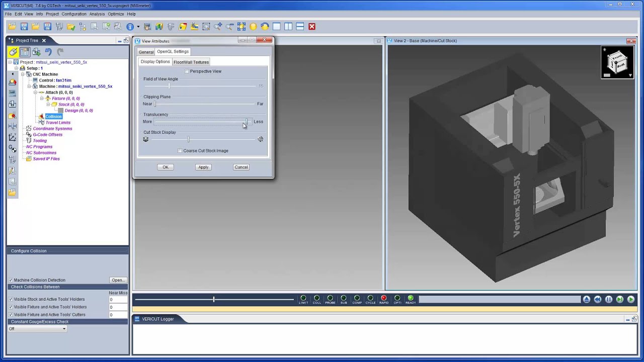Click the Open... button for collision detection

[118, 280]
